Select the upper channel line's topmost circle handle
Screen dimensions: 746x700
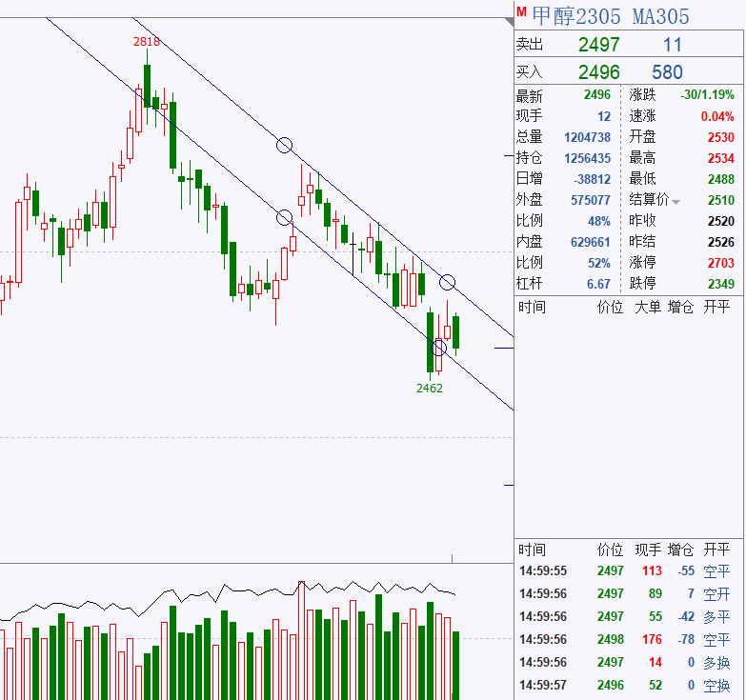coord(284,145)
